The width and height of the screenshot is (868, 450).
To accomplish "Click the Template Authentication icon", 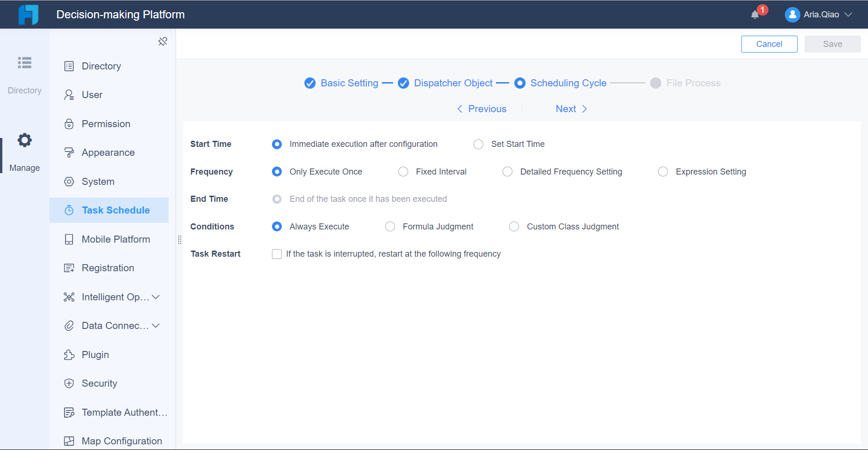I will click(x=69, y=412).
